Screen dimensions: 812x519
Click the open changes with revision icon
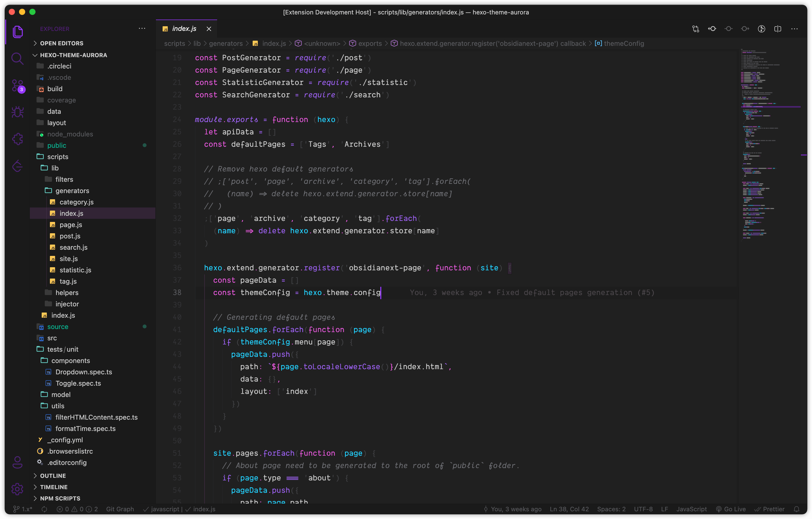click(729, 29)
